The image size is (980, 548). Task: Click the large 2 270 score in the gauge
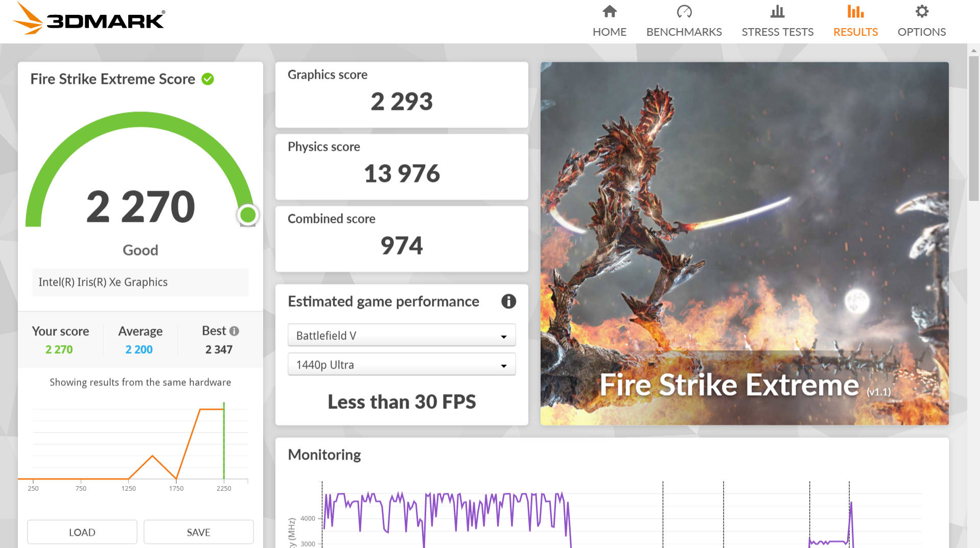tap(141, 207)
